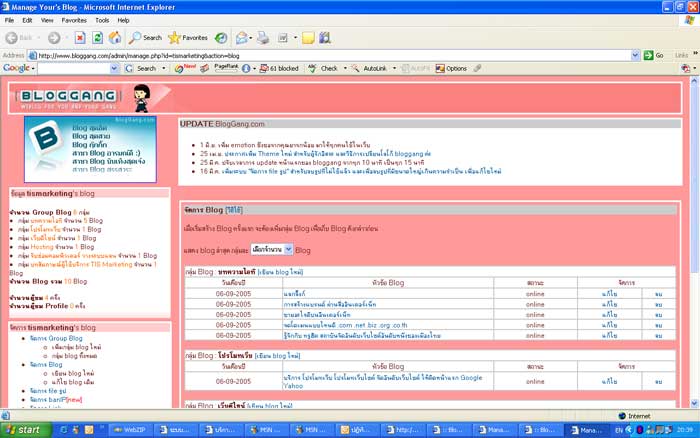Open the Help menu

click(x=123, y=20)
